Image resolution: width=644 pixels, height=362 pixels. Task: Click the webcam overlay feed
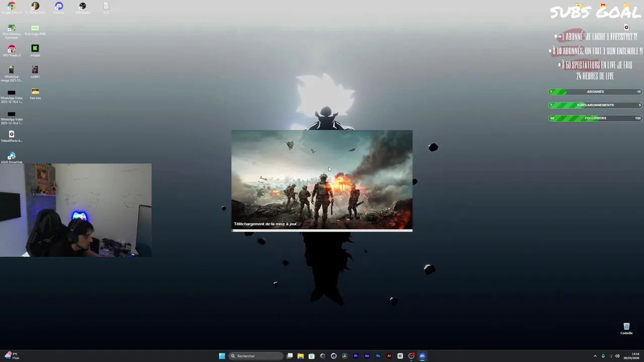[x=75, y=210]
